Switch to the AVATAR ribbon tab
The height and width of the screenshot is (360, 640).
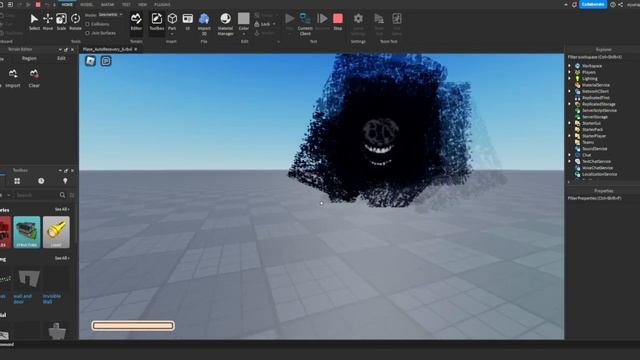click(107, 4)
